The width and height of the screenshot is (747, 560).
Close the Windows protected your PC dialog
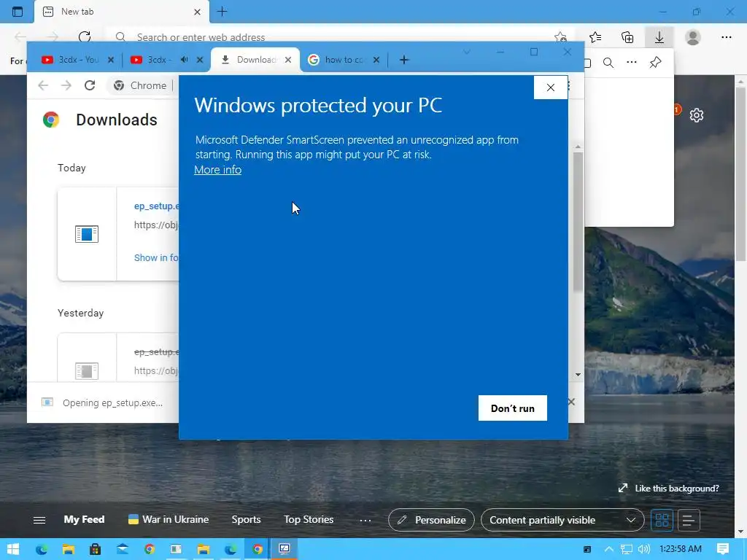click(x=551, y=87)
